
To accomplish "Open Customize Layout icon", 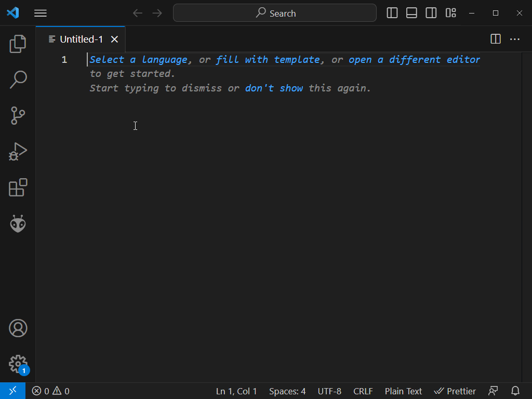I will (x=450, y=13).
